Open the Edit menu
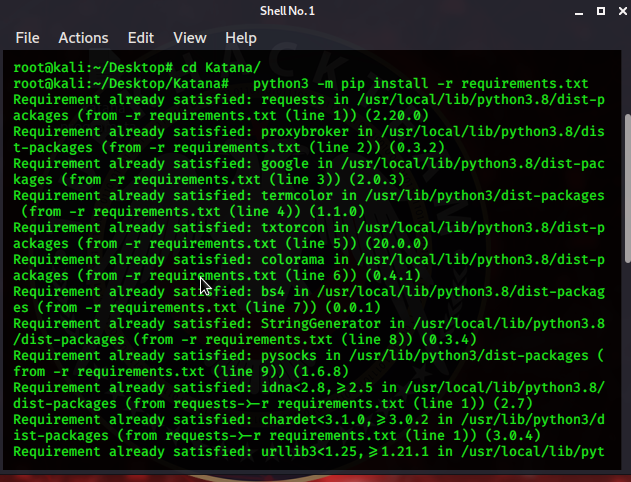 pyautogui.click(x=140, y=38)
